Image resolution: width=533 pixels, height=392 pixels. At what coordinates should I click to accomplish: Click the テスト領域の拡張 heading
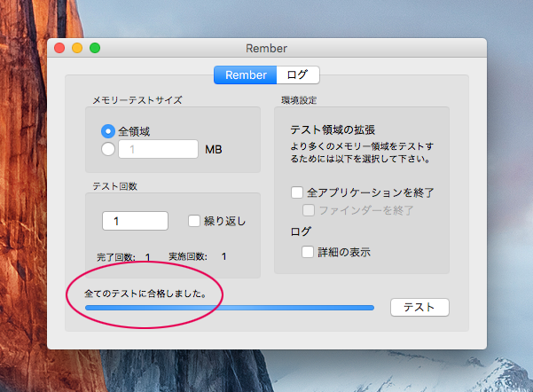tap(333, 129)
